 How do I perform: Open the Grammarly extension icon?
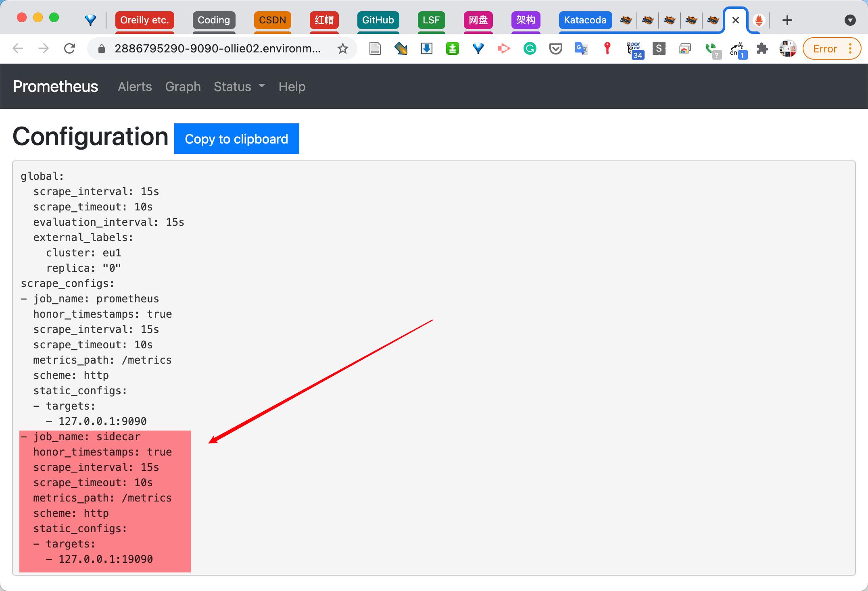coord(530,49)
